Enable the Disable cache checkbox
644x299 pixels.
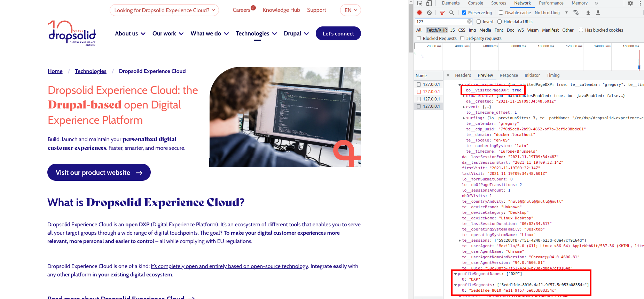[x=501, y=13]
